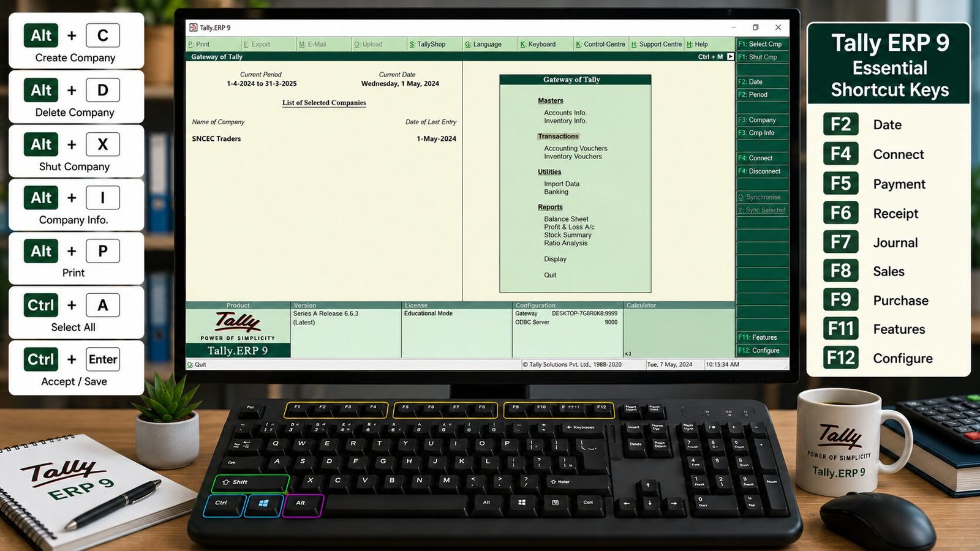The width and height of the screenshot is (980, 551).
Task: Select Display in Gateway of Tally
Action: [555, 259]
